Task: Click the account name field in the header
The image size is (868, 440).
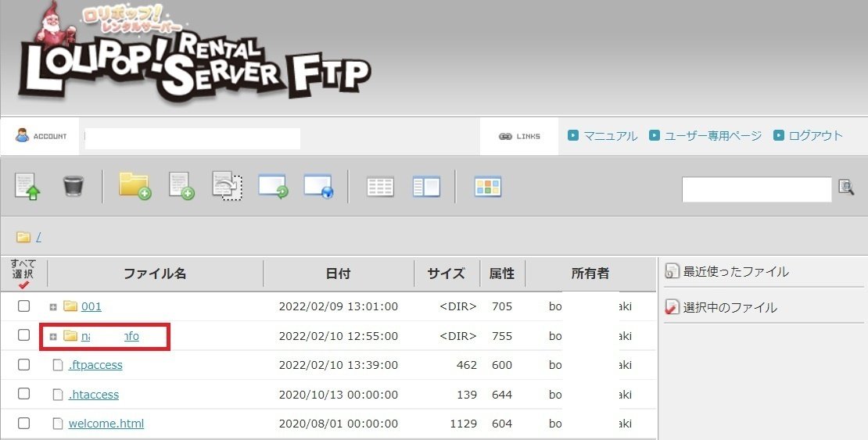Action: (192, 138)
